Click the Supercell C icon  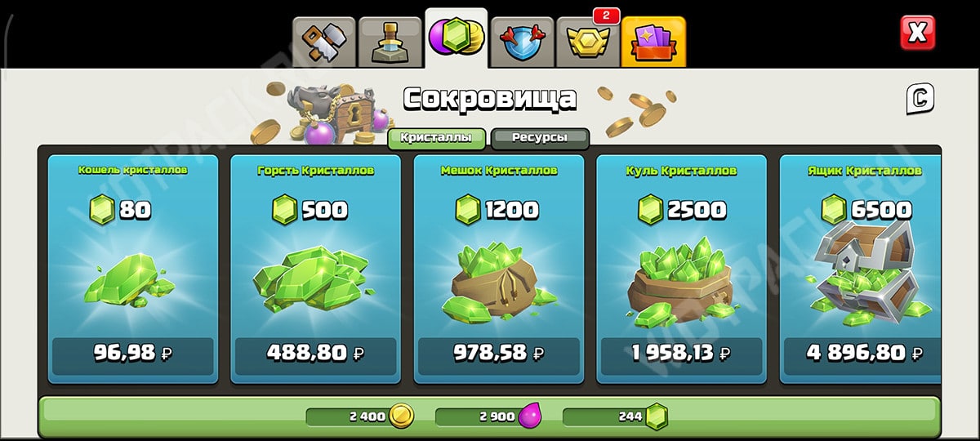click(920, 99)
